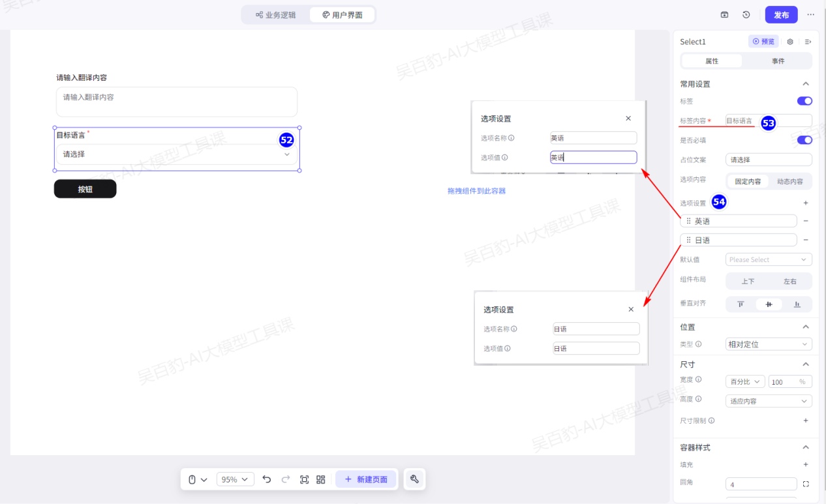Click the 新建页面 button
826x504 pixels.
(366, 479)
